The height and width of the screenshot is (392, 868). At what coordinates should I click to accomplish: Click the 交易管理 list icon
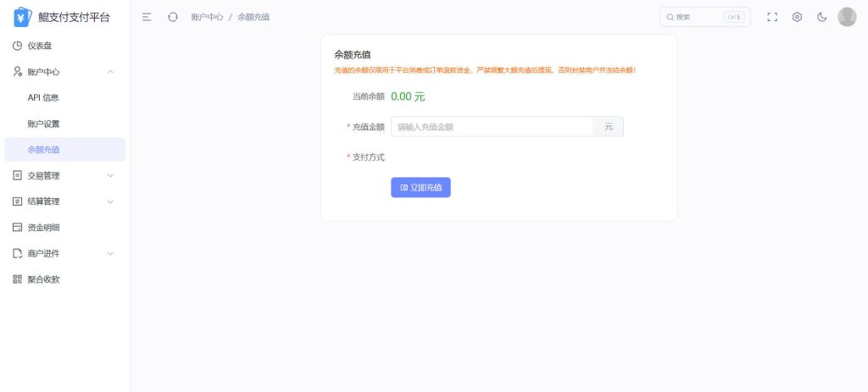(17, 175)
